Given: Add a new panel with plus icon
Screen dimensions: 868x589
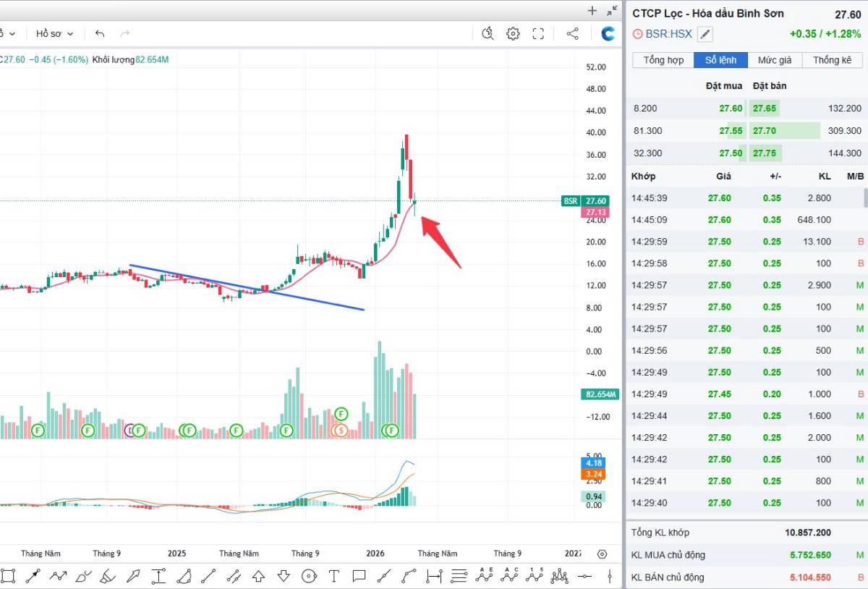Looking at the screenshot, I should point(592,10).
